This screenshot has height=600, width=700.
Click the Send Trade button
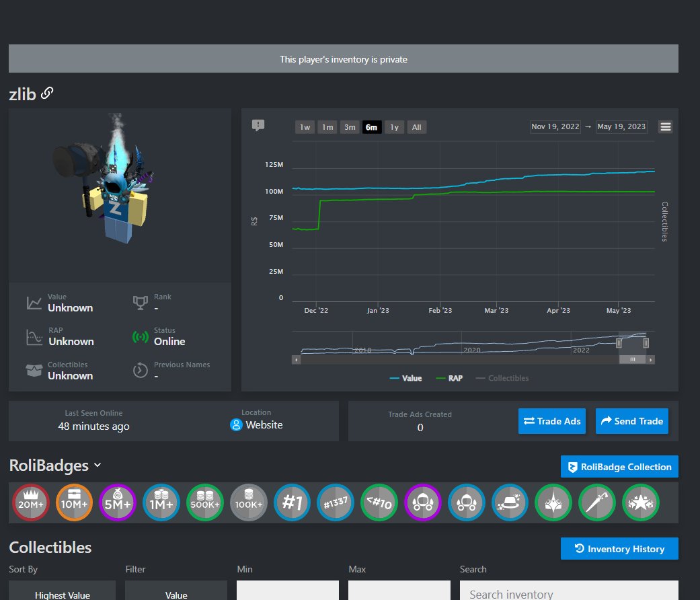click(631, 421)
